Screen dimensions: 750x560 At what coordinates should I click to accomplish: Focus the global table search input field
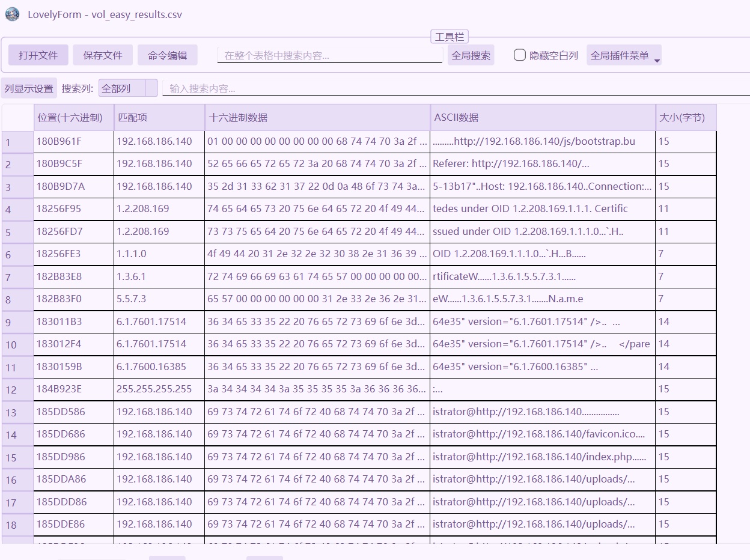(329, 55)
